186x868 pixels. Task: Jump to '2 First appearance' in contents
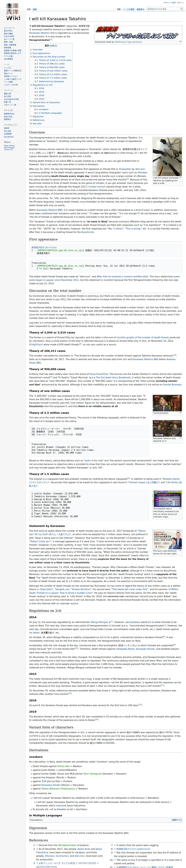pos(40,53)
